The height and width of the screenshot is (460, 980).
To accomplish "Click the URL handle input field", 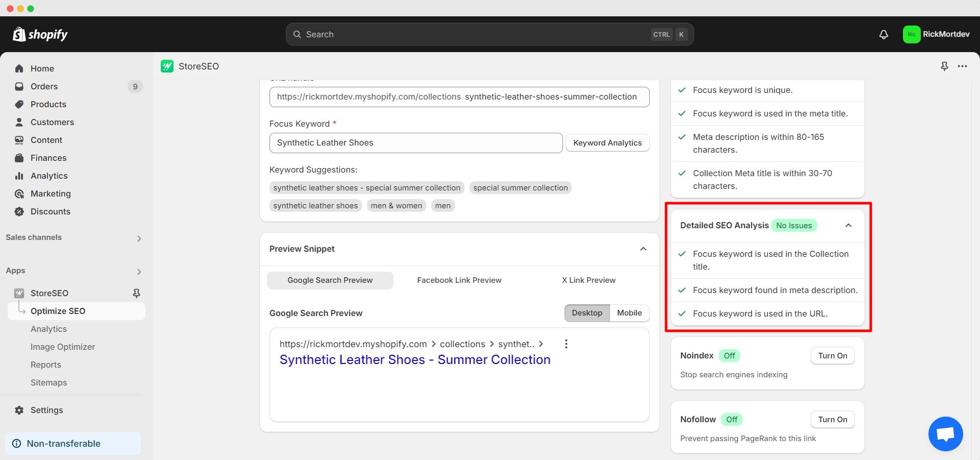I will click(x=459, y=97).
